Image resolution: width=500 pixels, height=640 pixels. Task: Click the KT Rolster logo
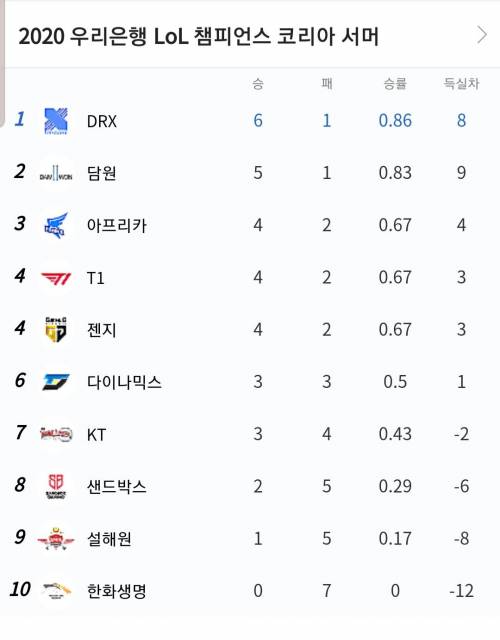click(56, 434)
